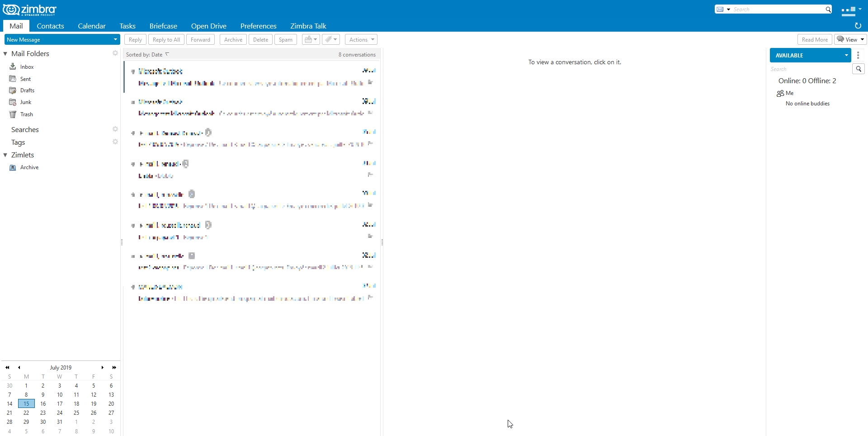The width and height of the screenshot is (868, 436).
Task: Click in the top search field
Action: click(x=778, y=9)
